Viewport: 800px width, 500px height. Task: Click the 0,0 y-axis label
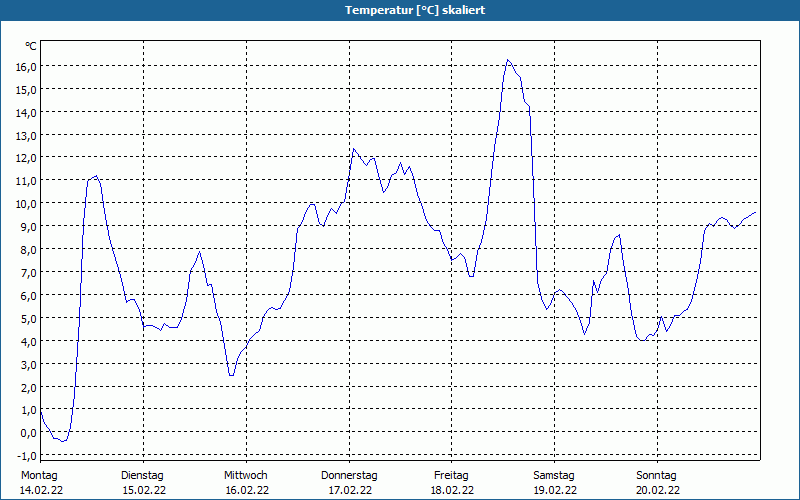coord(27,433)
